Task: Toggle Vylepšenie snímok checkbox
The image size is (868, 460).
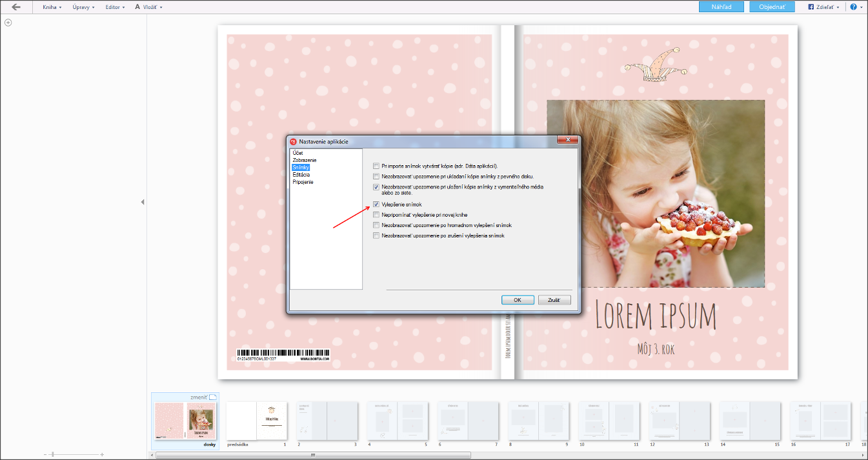Action: point(376,205)
